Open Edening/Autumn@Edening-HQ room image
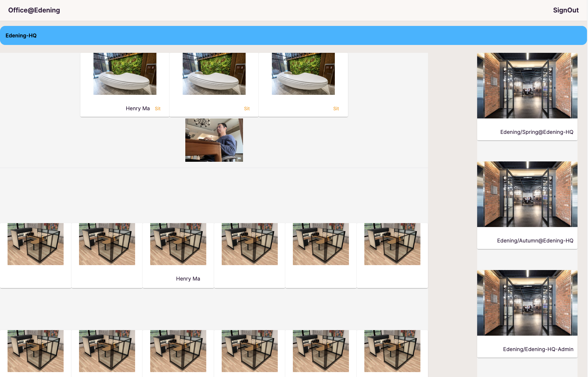This screenshot has width=588, height=377. [x=527, y=194]
